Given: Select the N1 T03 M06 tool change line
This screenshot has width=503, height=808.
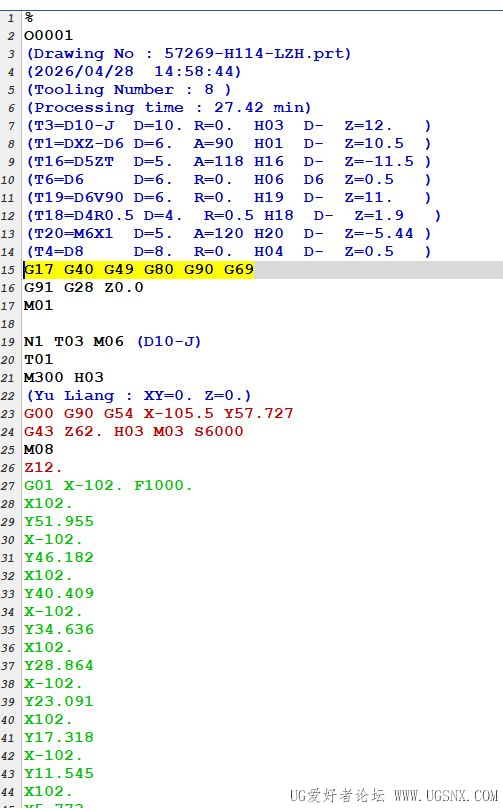Looking at the screenshot, I should 112,342.
